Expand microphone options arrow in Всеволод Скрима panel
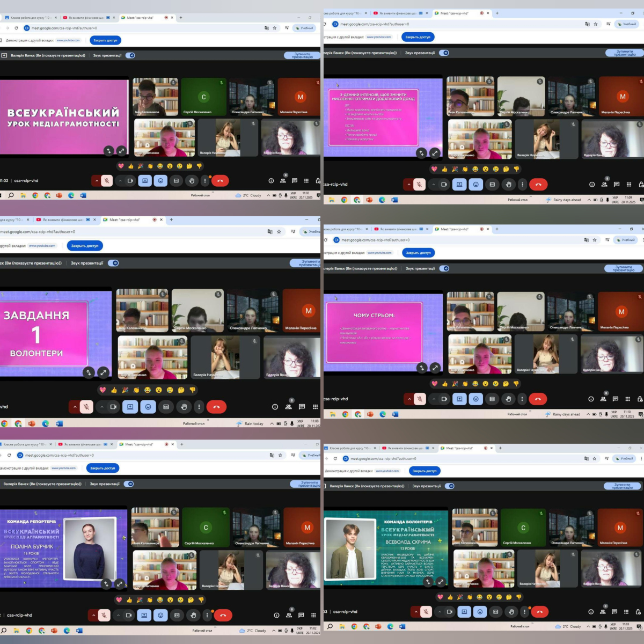Screen dimensions: 644x644 click(x=416, y=611)
